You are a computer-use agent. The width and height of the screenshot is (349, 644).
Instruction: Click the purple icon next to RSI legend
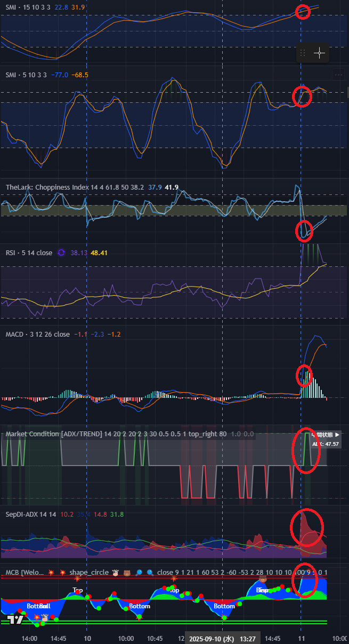pyautogui.click(x=61, y=252)
